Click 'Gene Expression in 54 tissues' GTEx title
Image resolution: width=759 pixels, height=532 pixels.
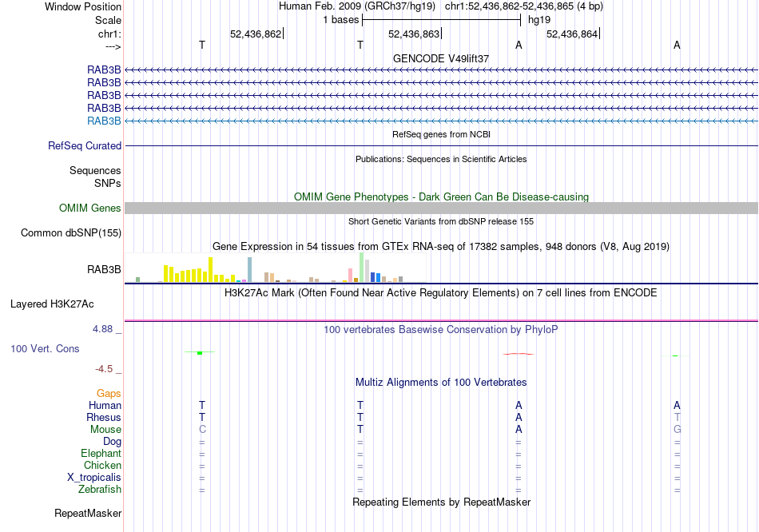coord(441,246)
